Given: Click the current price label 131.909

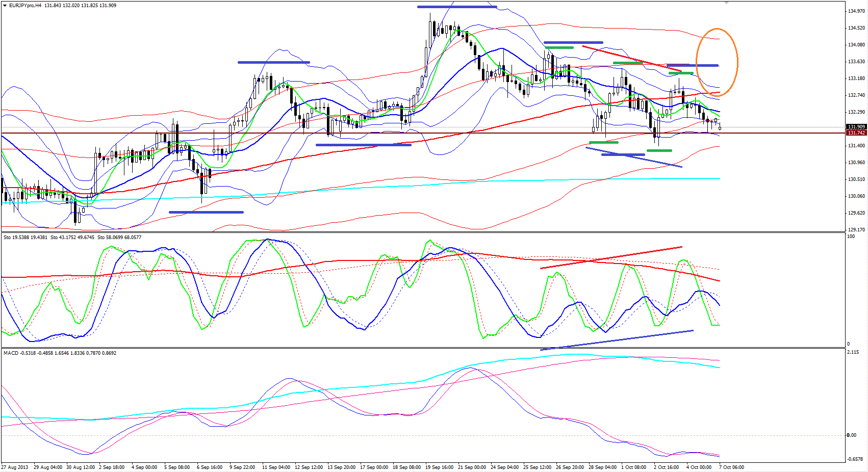Looking at the screenshot, I should (856, 126).
